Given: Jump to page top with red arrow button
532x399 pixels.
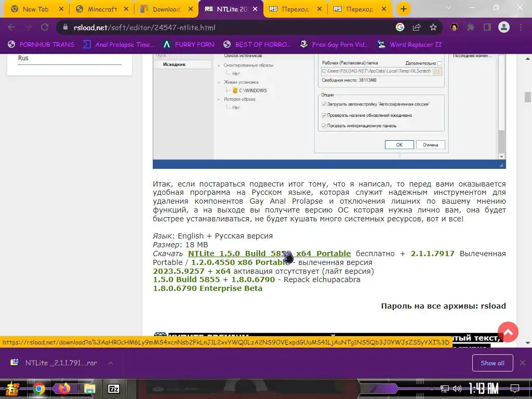Looking at the screenshot, I should click(x=508, y=332).
